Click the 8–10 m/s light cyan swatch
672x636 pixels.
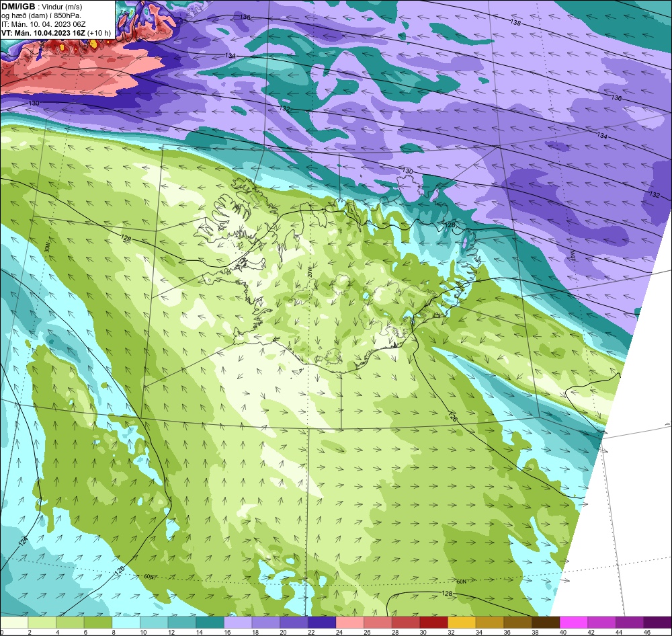tap(126, 623)
